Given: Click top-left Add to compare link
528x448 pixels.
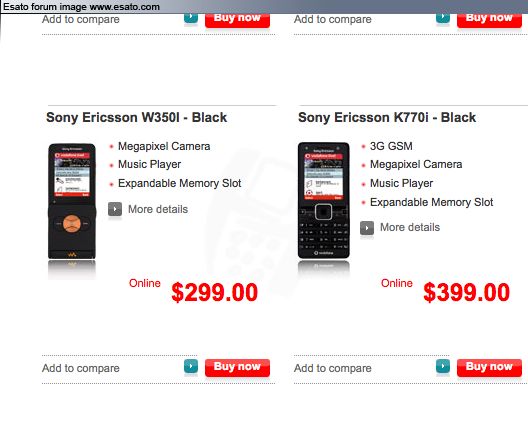Looking at the screenshot, I should 81,20.
